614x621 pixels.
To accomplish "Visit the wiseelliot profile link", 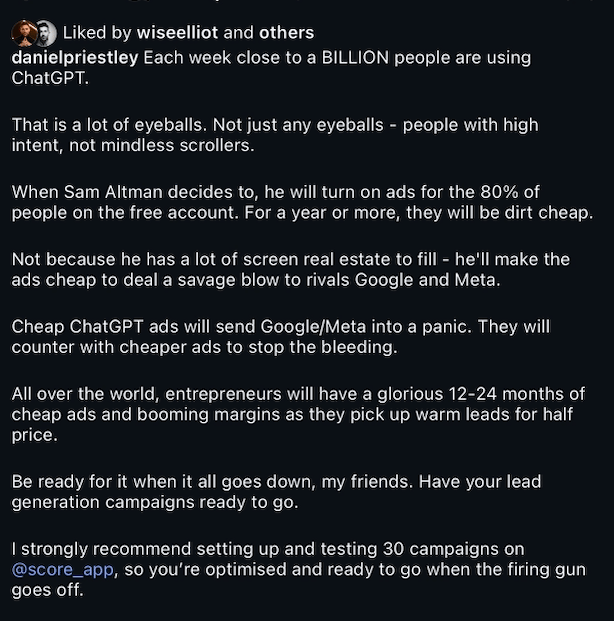I will pyautogui.click(x=177, y=33).
